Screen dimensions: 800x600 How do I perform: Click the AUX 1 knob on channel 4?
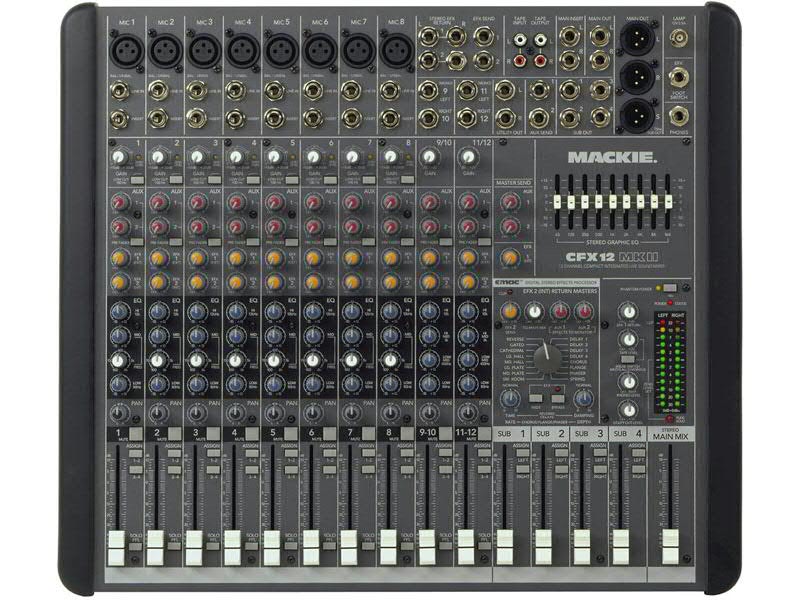[x=235, y=202]
